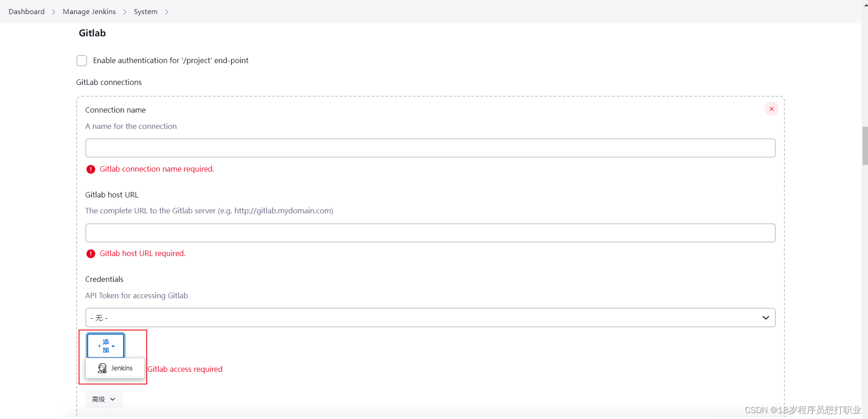The image size is (868, 419).
Task: Open the Credentials API token dropdown
Action: pyautogui.click(x=430, y=318)
